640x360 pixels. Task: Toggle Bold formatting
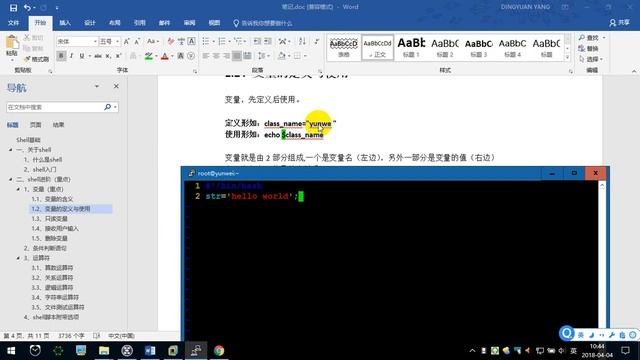pos(61,56)
